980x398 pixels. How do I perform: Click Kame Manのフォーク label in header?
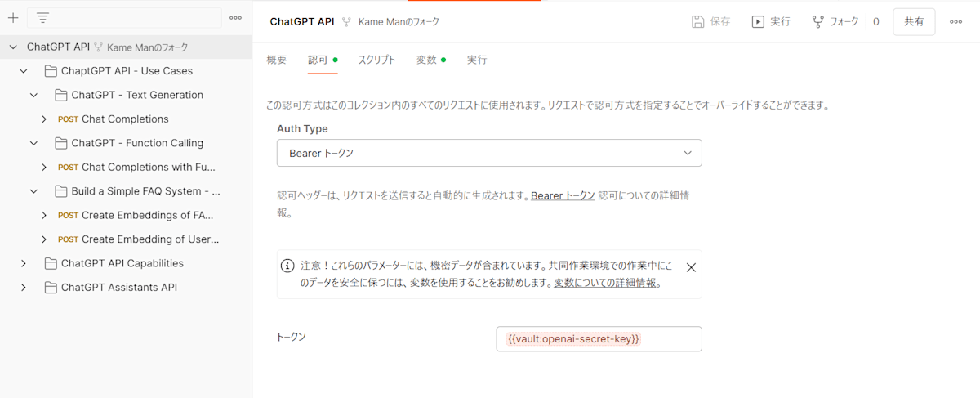(x=399, y=22)
